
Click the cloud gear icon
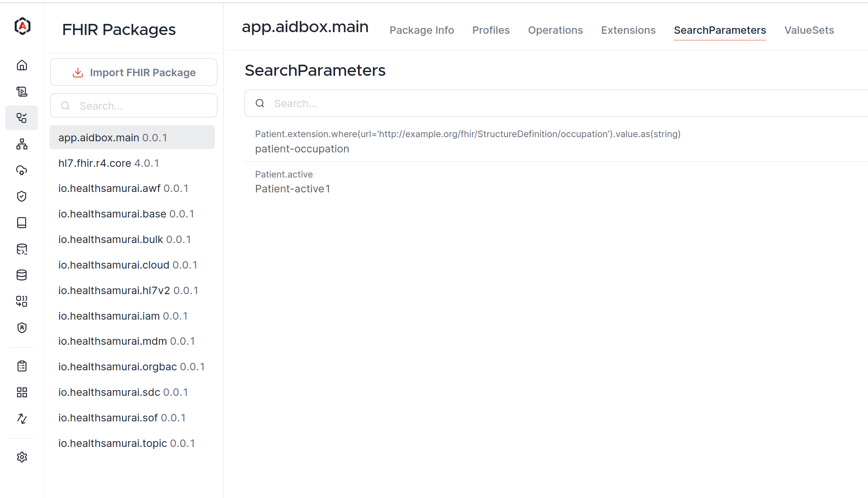[22, 170]
